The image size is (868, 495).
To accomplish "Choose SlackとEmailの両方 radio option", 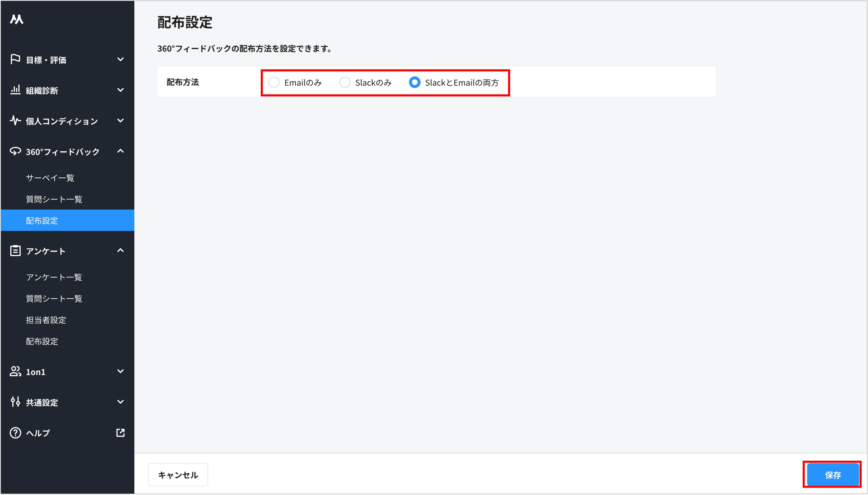I will (x=414, y=82).
